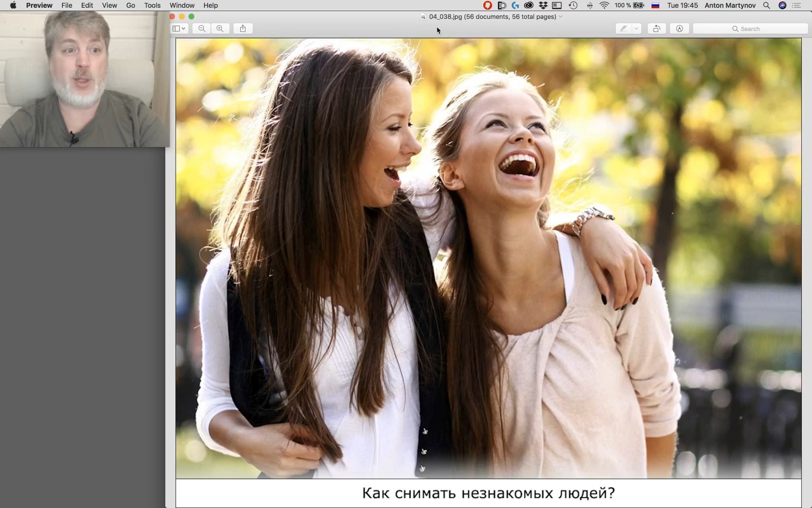The width and height of the screenshot is (812, 508).
Task: Click the Dropbox menu bar icon
Action: (543, 5)
